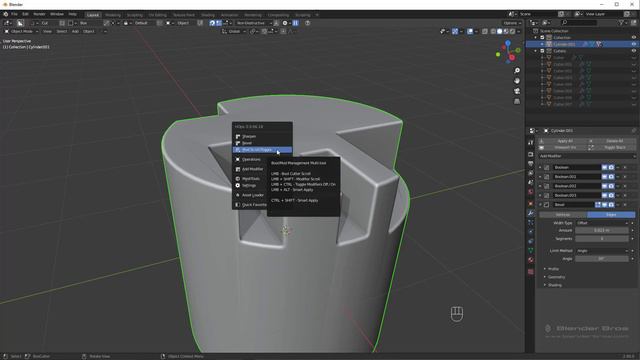
Task: Click the bevel Amount value slider
Action: click(602, 231)
